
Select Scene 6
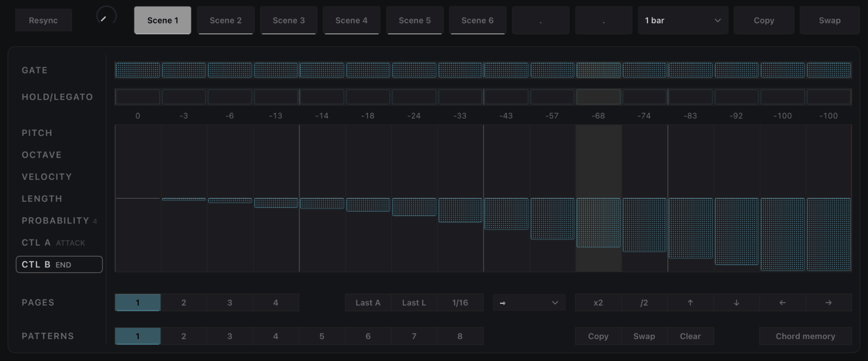point(478,20)
